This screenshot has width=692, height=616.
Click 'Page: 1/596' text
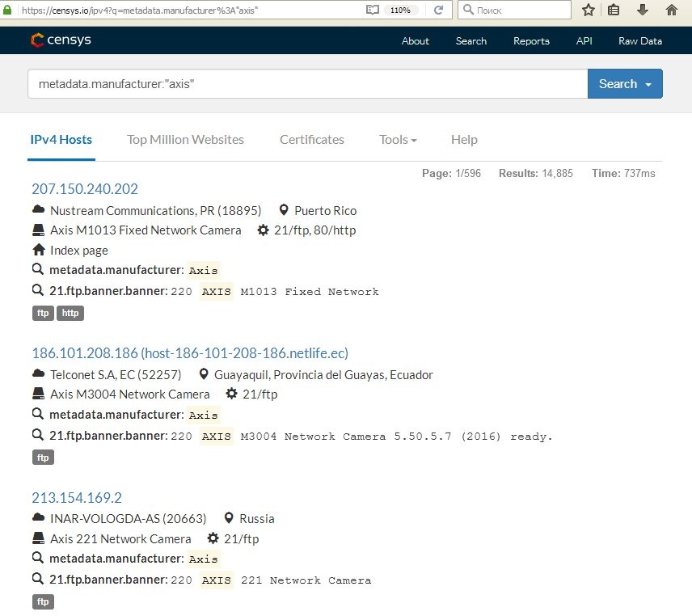coord(451,174)
